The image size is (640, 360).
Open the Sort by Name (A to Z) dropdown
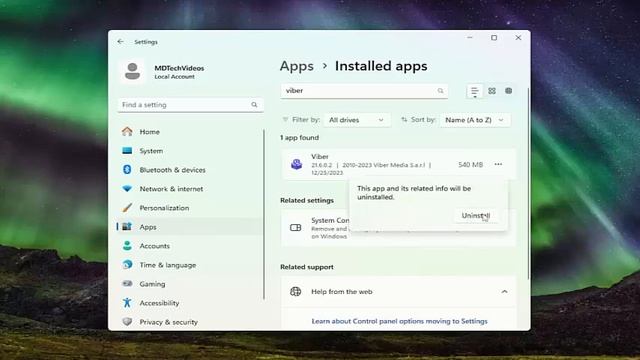click(x=474, y=120)
